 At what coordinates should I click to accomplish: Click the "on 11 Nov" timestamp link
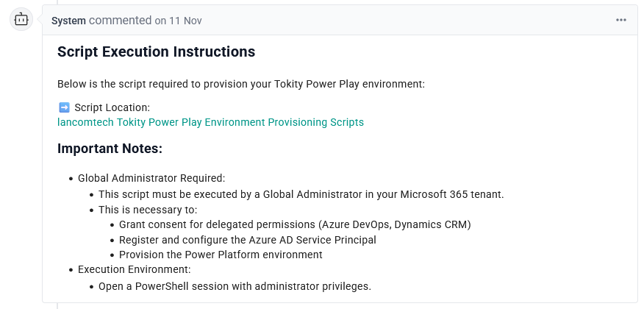[178, 21]
